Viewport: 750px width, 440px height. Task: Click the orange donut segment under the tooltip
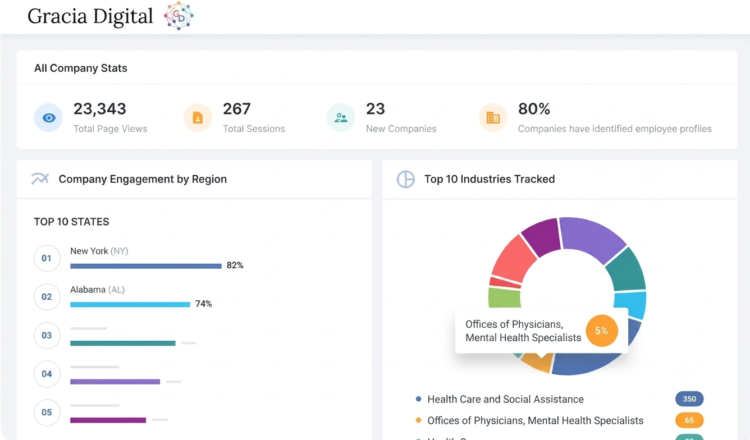pyautogui.click(x=536, y=363)
